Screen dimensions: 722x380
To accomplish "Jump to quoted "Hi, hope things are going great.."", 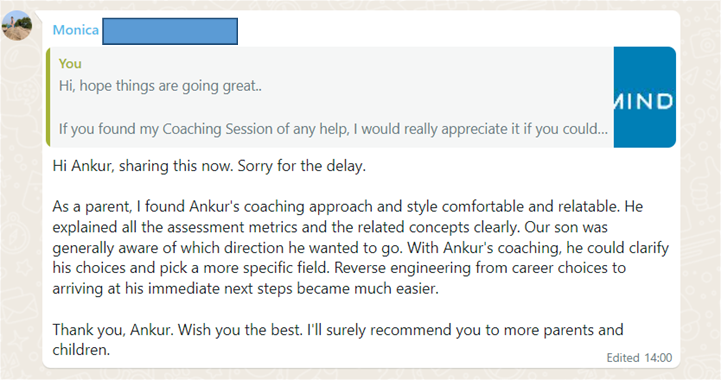I will 160,86.
